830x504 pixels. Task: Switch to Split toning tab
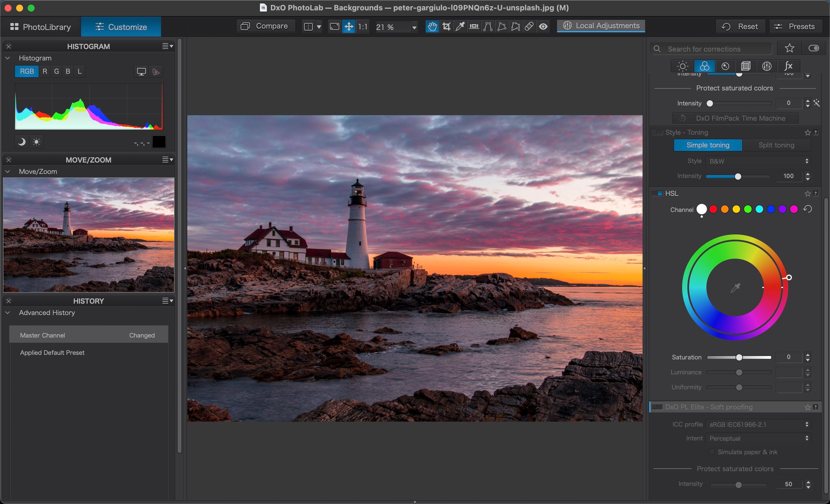coord(776,145)
